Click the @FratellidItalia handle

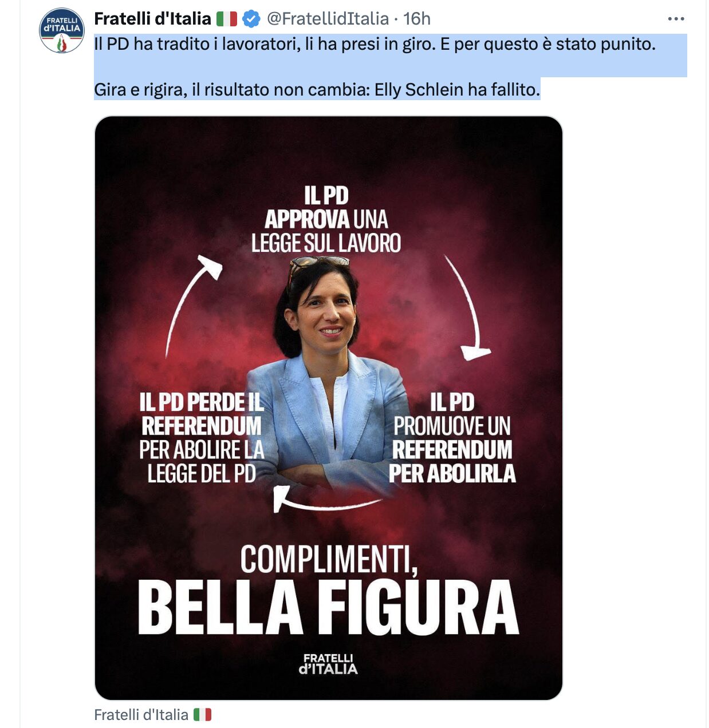(328, 19)
